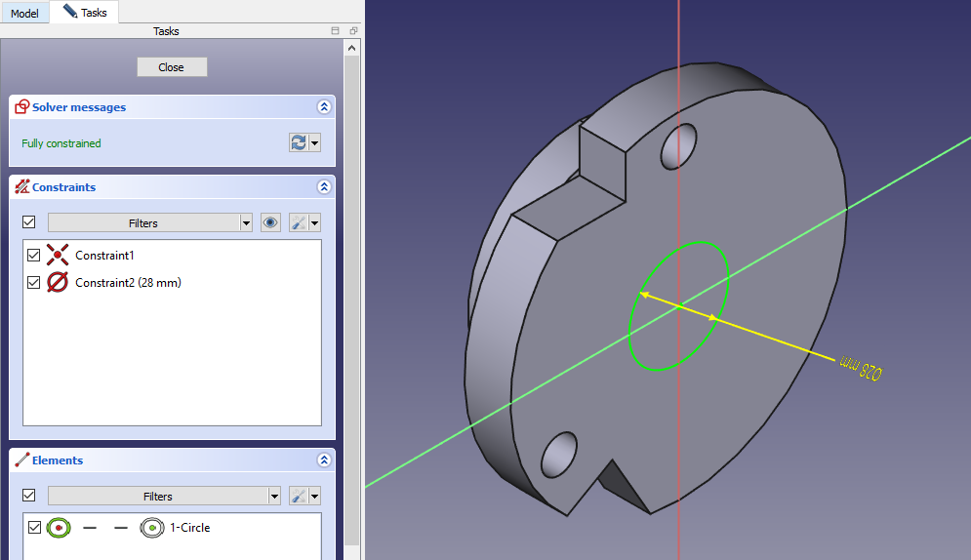Viewport: 971px width, 560px height.
Task: Click the Constraint2 diameter constraint icon
Action: pos(59,283)
